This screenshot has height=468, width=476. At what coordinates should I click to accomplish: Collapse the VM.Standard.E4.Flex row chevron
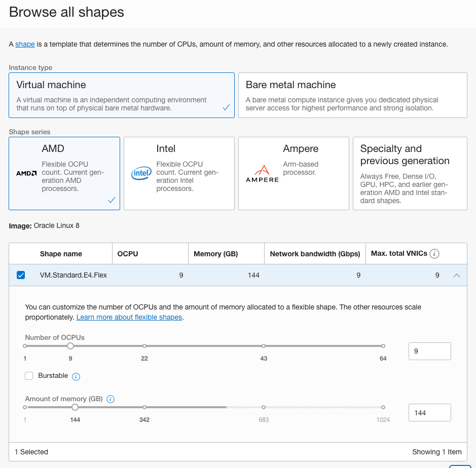pyautogui.click(x=456, y=276)
